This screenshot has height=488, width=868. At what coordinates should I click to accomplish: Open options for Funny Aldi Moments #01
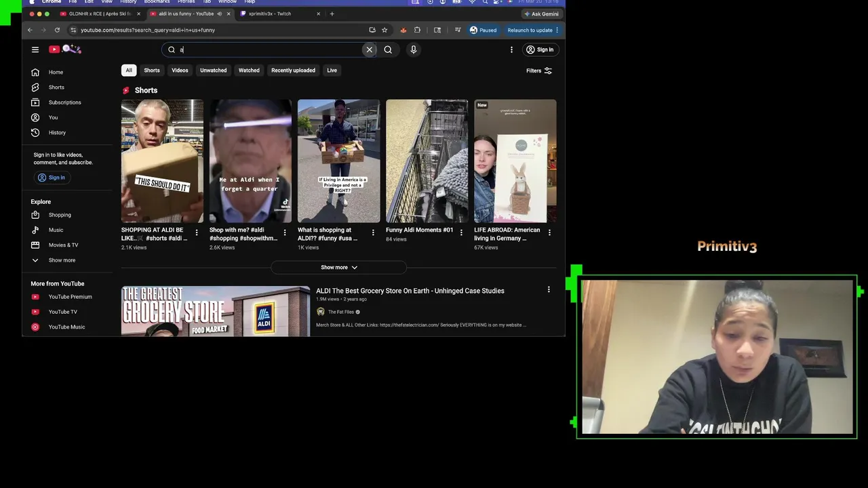461,232
